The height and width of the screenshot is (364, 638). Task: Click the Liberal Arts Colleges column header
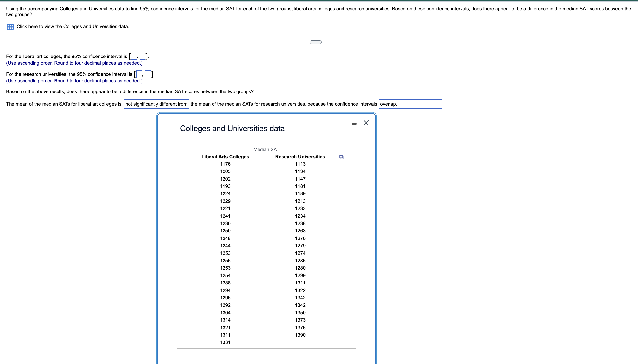(x=225, y=157)
